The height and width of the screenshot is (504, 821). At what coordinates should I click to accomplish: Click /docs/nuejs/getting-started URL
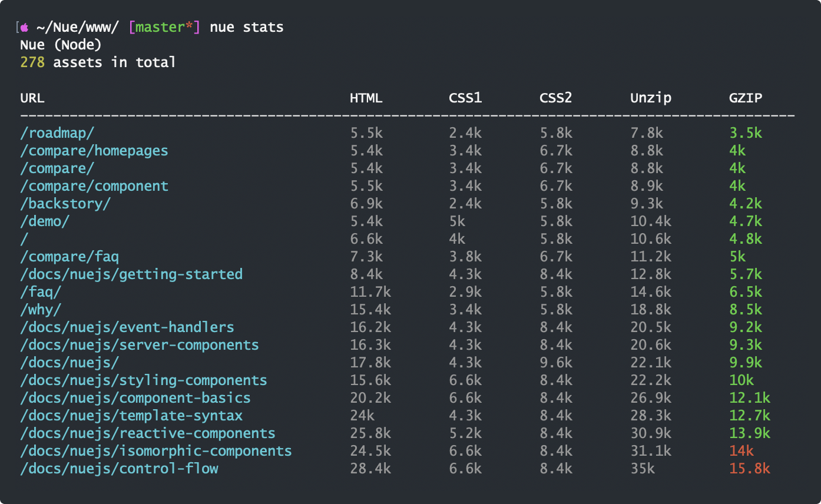tap(131, 274)
